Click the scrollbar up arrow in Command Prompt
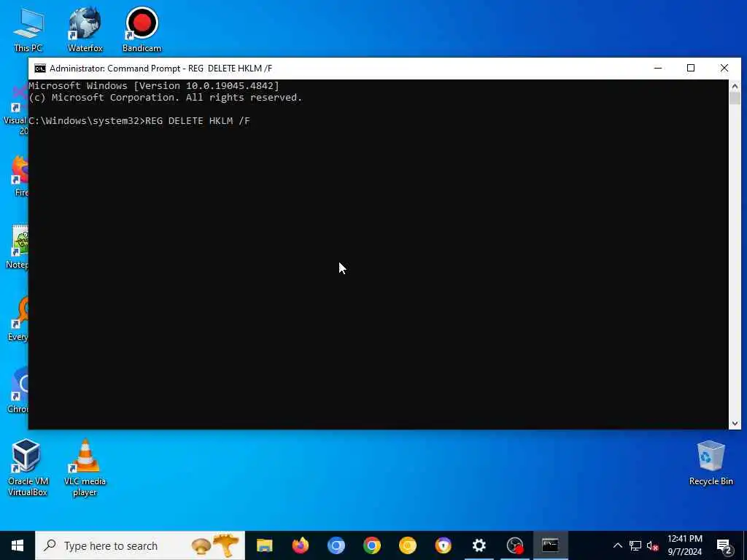Viewport: 747px width, 560px height. [x=735, y=86]
